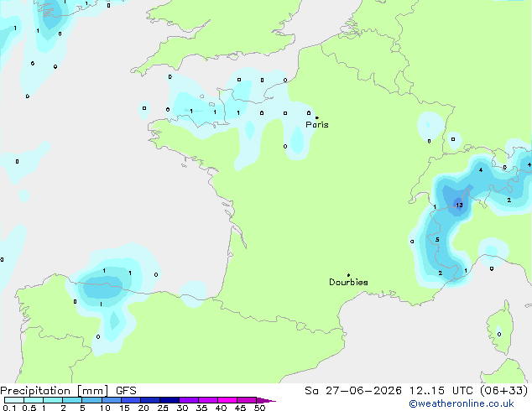Select the 13 mm precipitation value on map
The height and width of the screenshot is (411, 532).
pyautogui.click(x=459, y=205)
